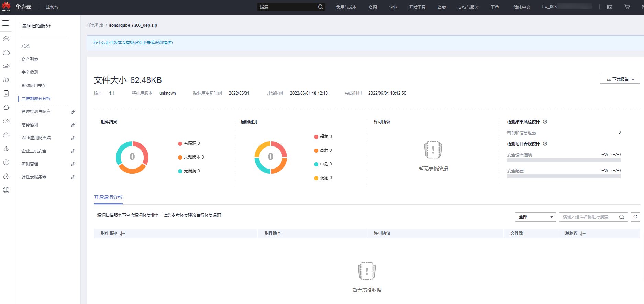Image resolution: width=644 pixels, height=304 pixels.
Task: Toggle the 有漏洞 legend item
Action: (189, 143)
